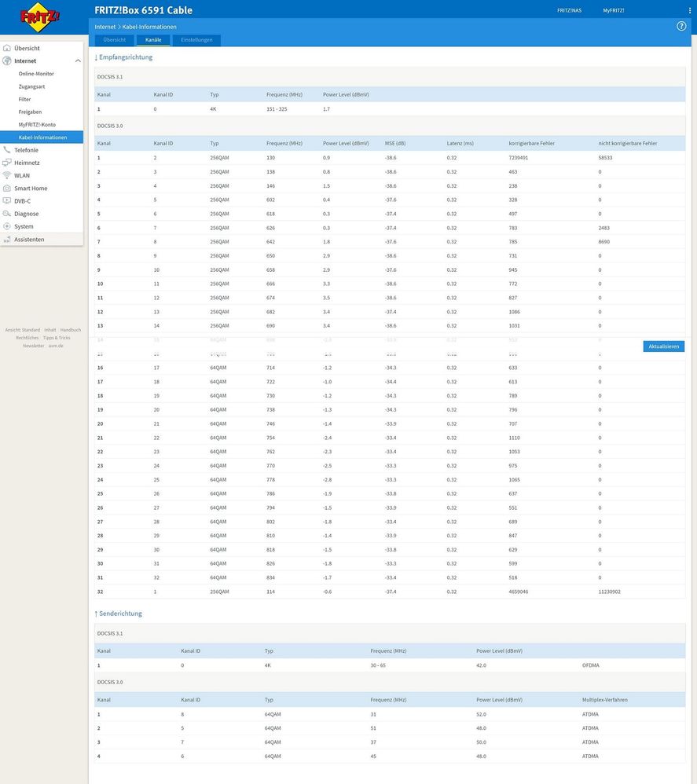Click the FRITZ!Box 6591 Cable title
The image size is (697, 784).
click(x=144, y=10)
